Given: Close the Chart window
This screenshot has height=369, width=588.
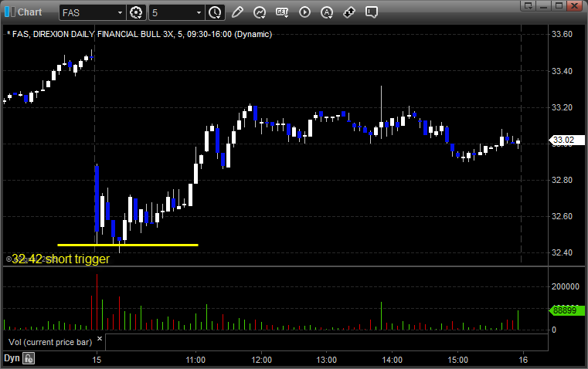Looking at the screenshot, I should tap(574, 5).
